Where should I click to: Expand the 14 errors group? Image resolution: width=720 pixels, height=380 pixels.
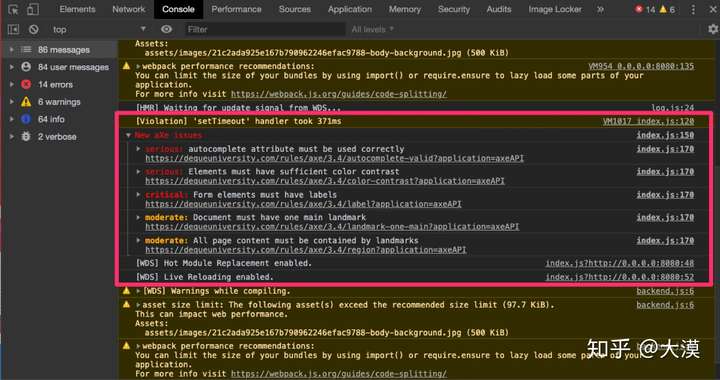tap(11, 84)
